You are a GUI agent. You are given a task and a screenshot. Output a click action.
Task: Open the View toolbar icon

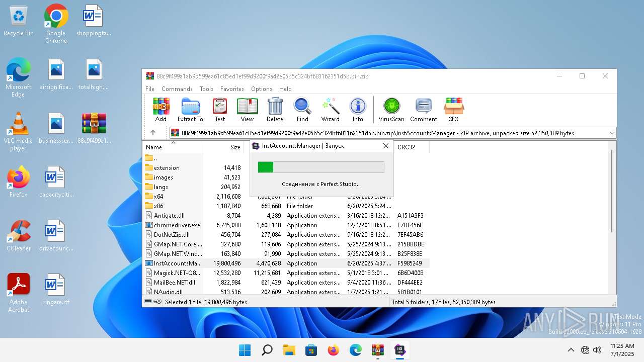click(247, 110)
